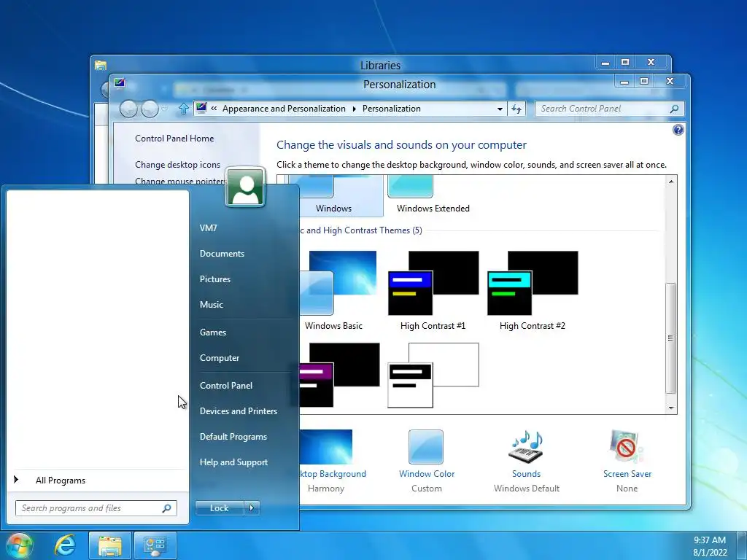The image size is (747, 560).
Task: Open the Screen Saver link
Action: point(627,474)
